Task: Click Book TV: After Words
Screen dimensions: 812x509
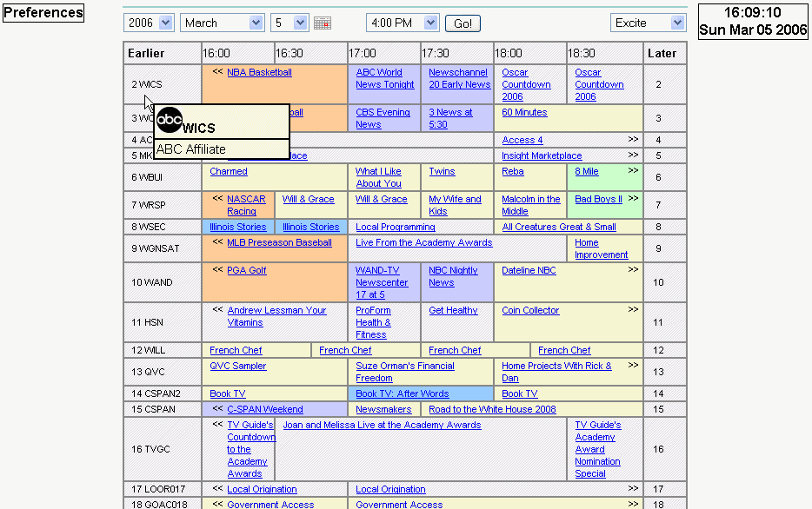Action: (x=403, y=393)
